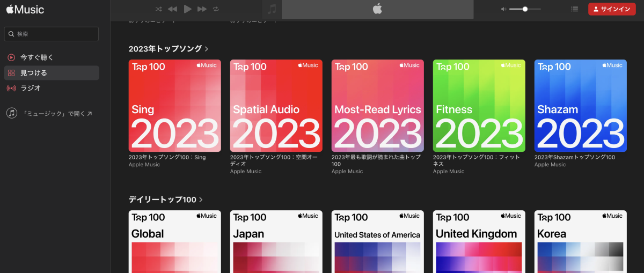Open the Fitness 2023 Top 100 cover

click(479, 106)
